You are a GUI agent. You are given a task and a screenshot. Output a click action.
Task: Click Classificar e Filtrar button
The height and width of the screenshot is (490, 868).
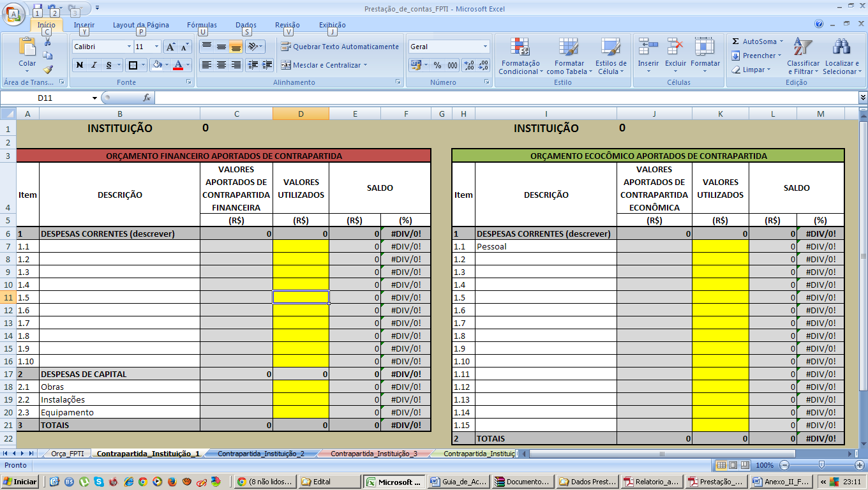click(x=803, y=56)
